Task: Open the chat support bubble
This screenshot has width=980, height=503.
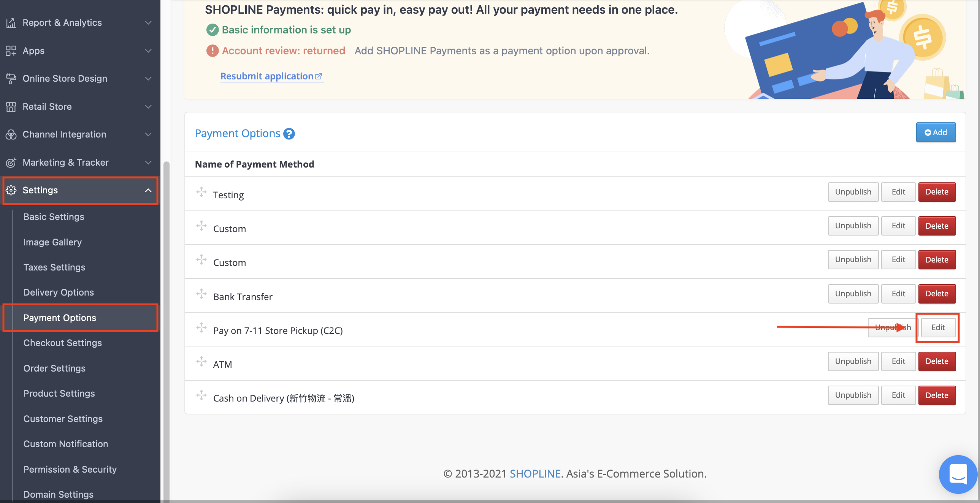Action: (x=958, y=474)
